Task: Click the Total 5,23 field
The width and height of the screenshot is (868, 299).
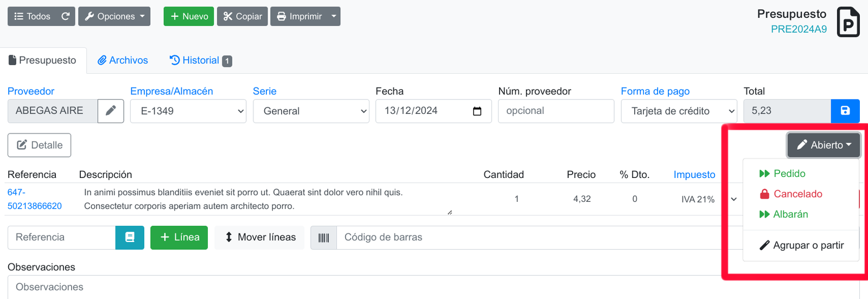Action: tap(787, 111)
